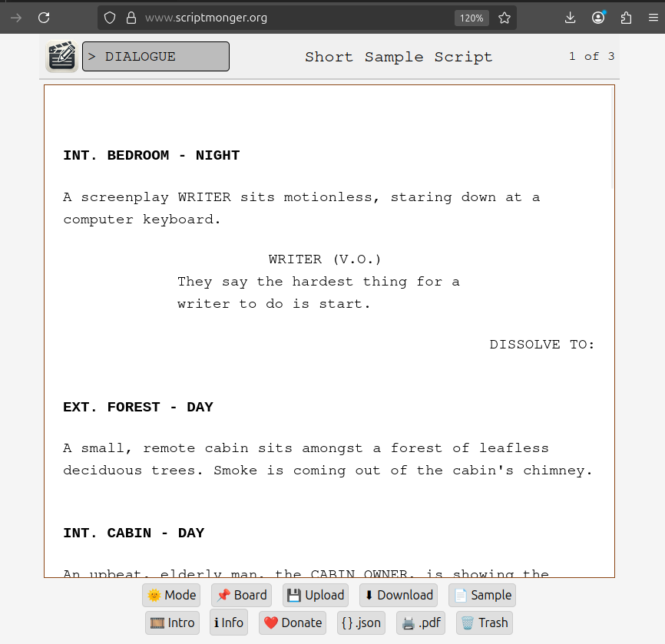Export the script as .pdf
The image size is (665, 644).
[421, 623]
